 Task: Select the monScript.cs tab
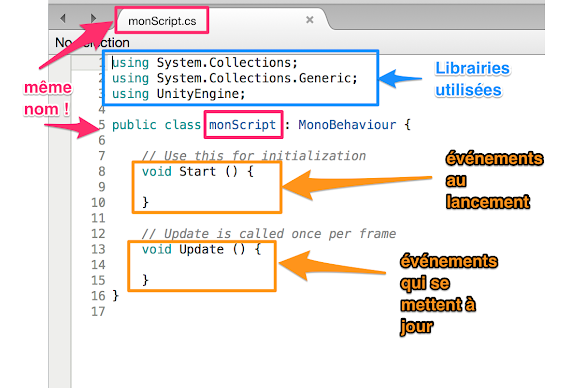tap(162, 21)
